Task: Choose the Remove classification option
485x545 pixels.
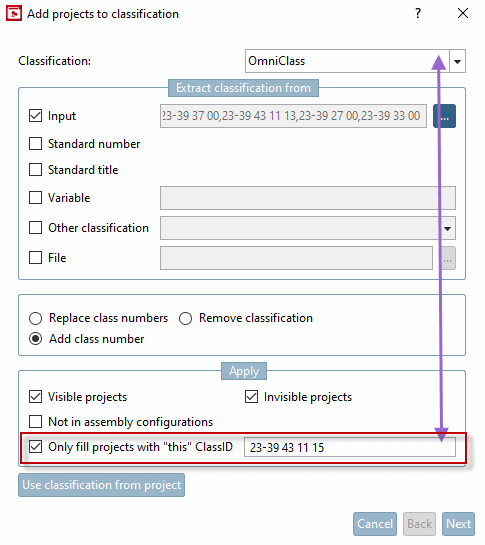Action: (185, 318)
